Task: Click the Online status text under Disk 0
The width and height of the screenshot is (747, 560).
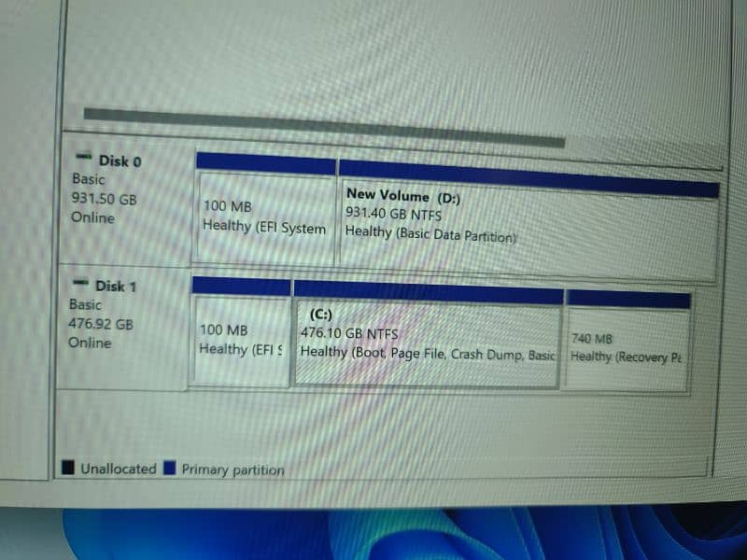Action: [x=92, y=217]
